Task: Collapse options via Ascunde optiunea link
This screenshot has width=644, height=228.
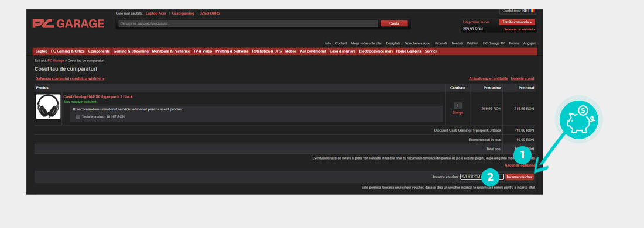Action: pos(519,165)
